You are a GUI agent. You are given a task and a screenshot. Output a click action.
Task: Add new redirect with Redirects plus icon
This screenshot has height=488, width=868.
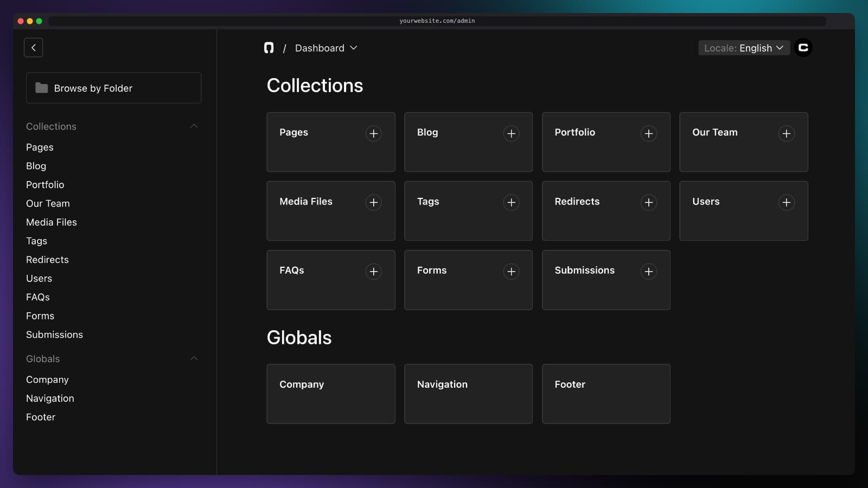click(648, 202)
